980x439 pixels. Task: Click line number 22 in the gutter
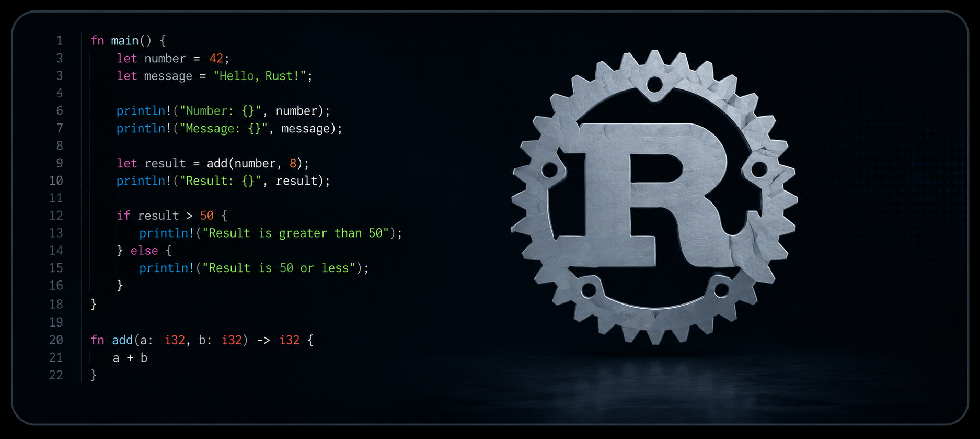tap(56, 375)
